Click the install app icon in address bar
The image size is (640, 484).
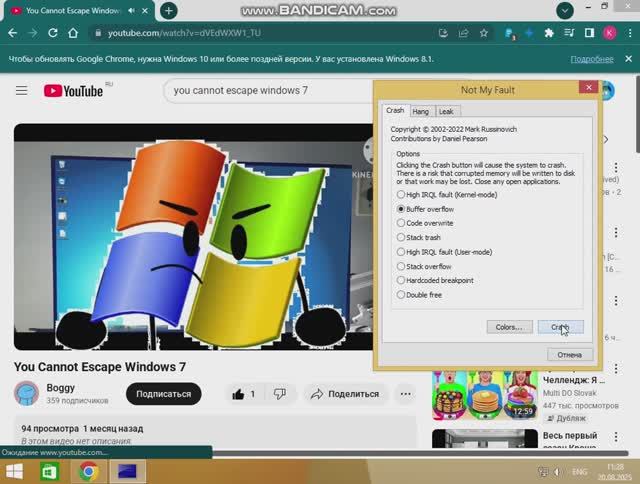(443, 33)
